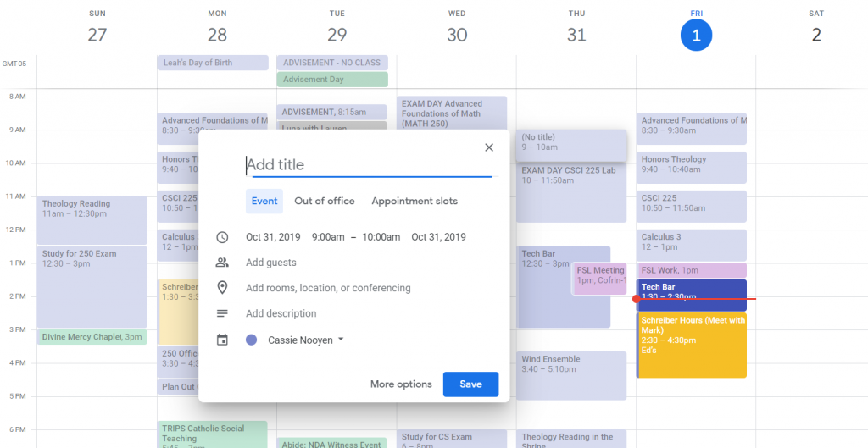
Task: Click the Add description field
Action: click(x=281, y=313)
